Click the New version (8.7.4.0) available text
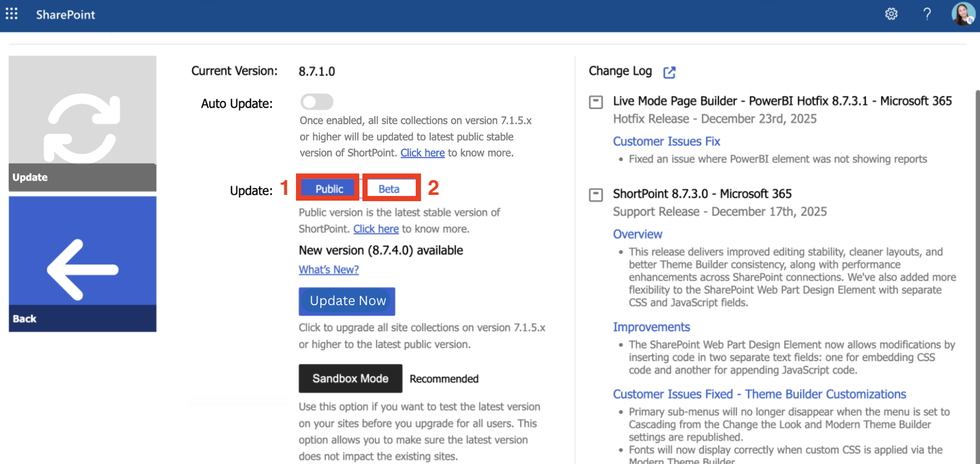The height and width of the screenshot is (464, 980). point(381,250)
